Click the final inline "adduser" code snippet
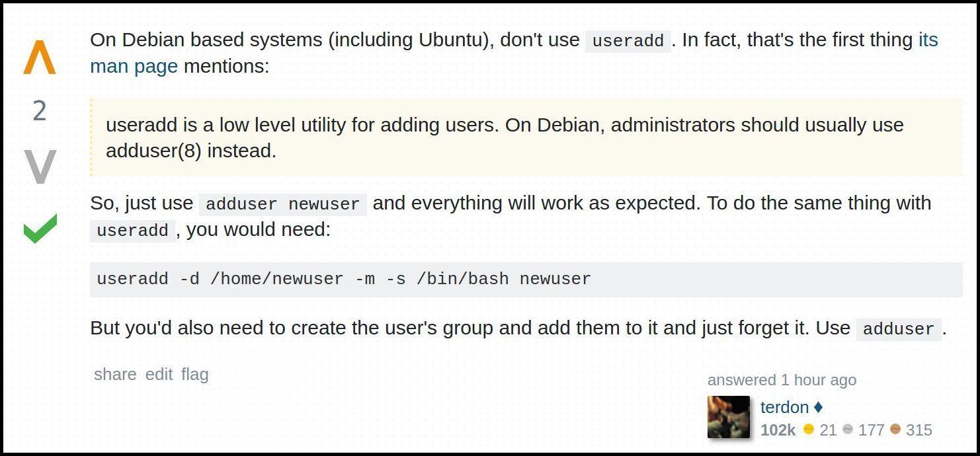 point(898,329)
